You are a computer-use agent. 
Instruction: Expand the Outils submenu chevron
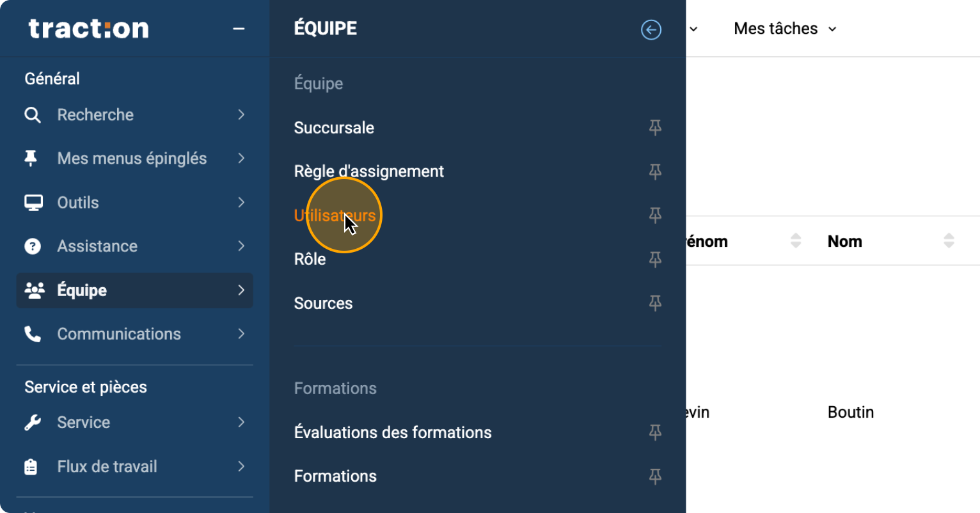[241, 202]
